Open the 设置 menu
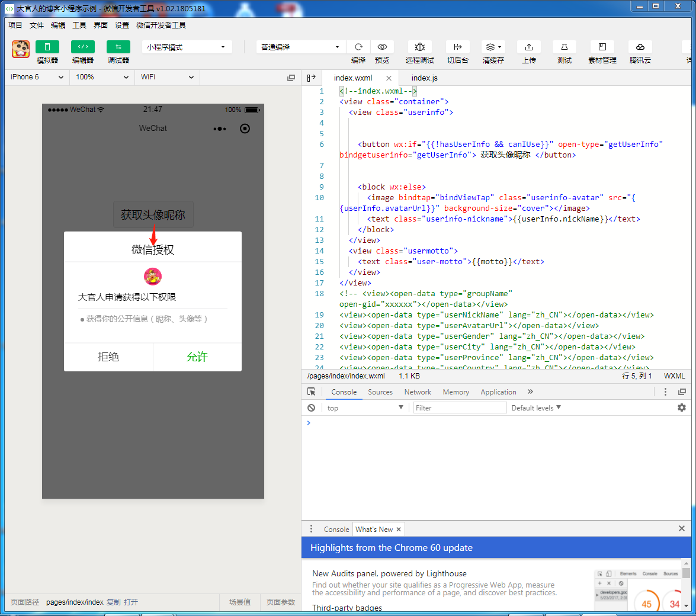Viewport: 696px width, 616px height. [x=121, y=25]
